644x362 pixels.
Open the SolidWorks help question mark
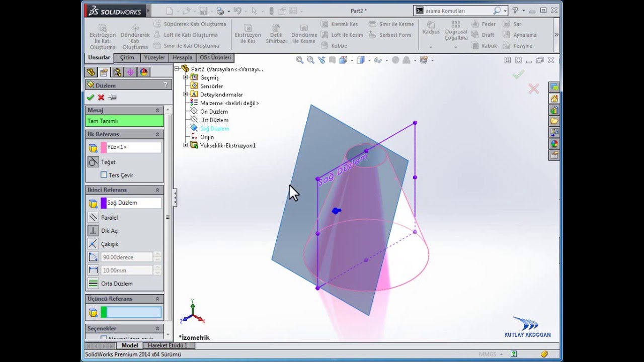[515, 10]
